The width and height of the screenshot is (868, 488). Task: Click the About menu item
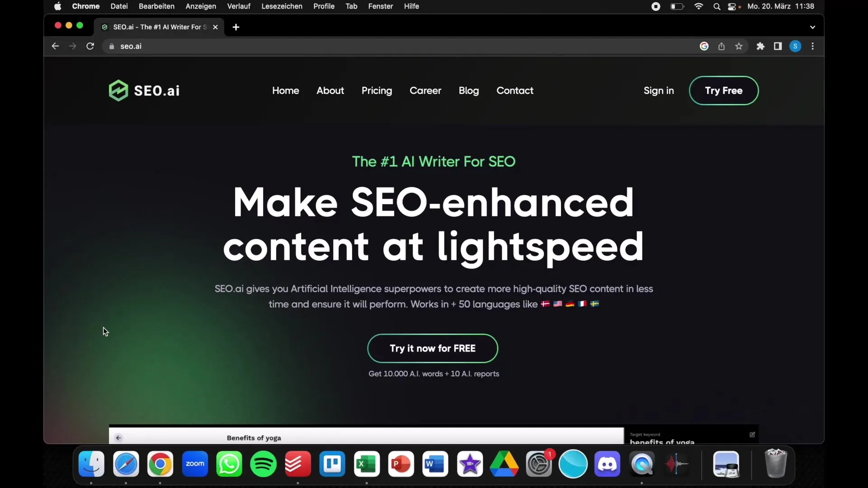tap(330, 90)
